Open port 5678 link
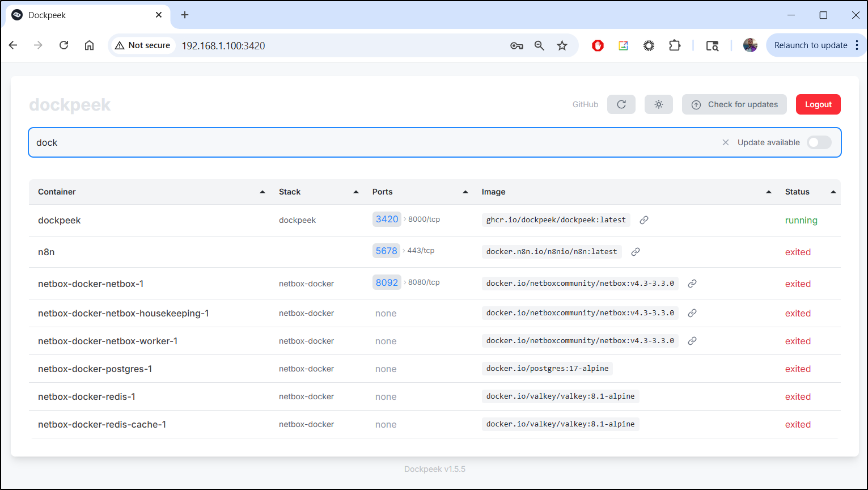 (x=386, y=251)
